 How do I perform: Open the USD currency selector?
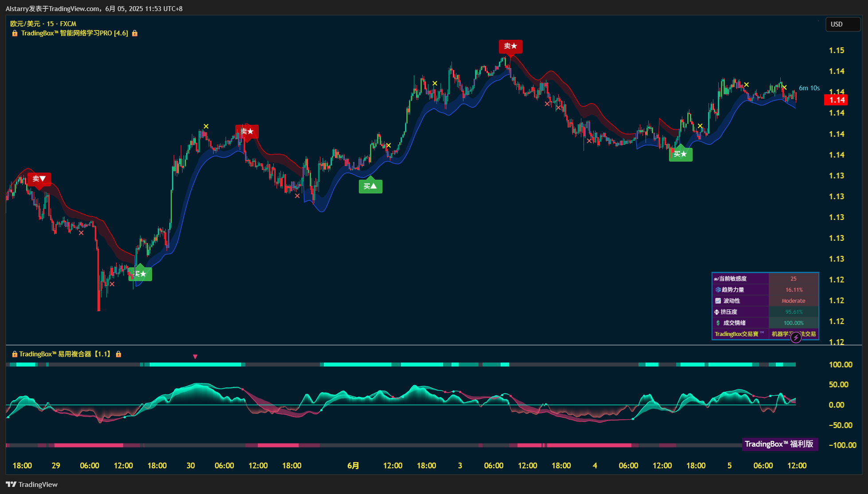point(842,24)
